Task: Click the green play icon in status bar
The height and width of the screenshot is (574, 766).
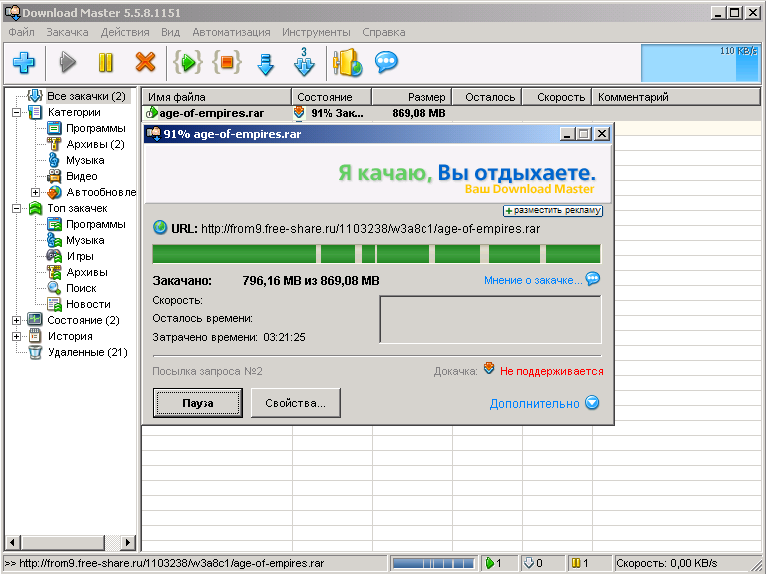Action: click(x=489, y=563)
